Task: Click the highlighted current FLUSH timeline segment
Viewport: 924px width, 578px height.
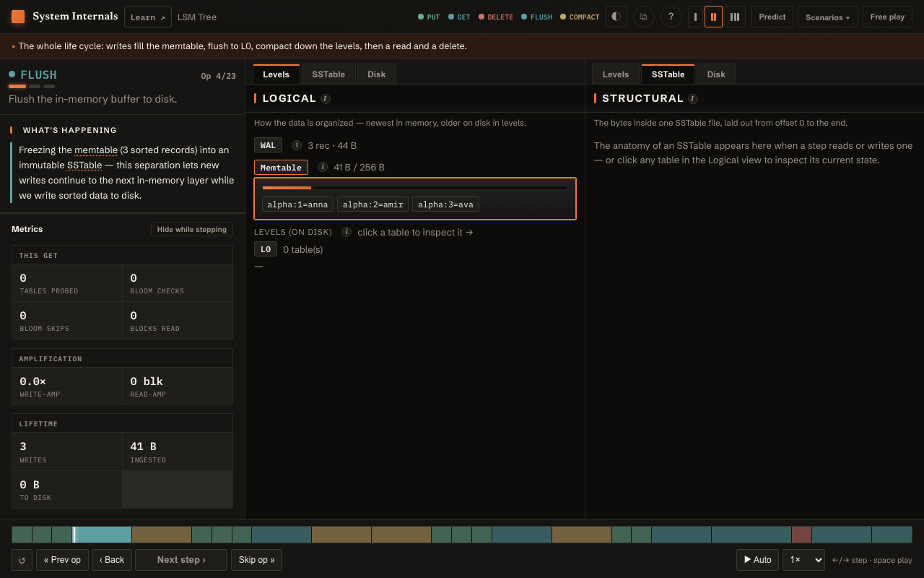Action: click(x=103, y=535)
